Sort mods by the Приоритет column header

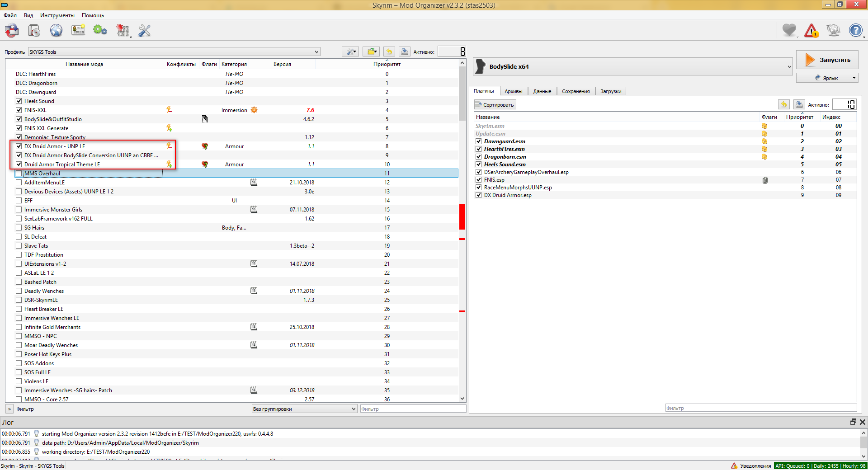click(x=387, y=64)
